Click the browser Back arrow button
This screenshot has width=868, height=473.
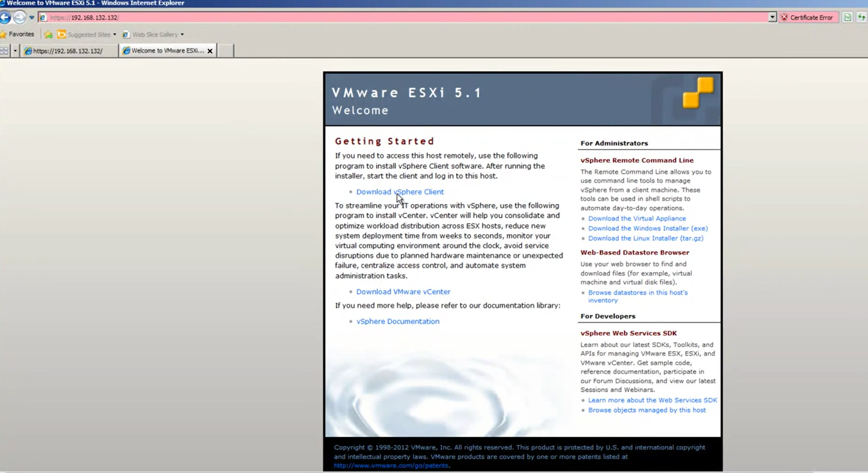pos(4,17)
